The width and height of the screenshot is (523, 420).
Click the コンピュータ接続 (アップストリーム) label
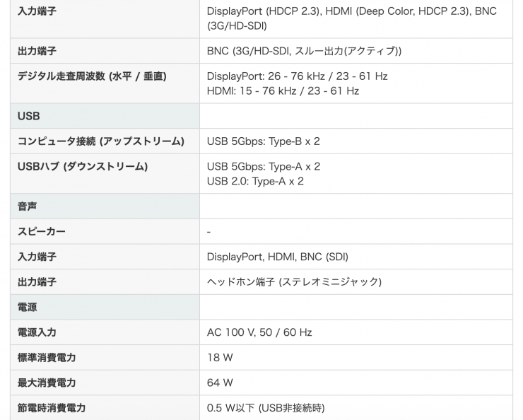[x=100, y=141]
